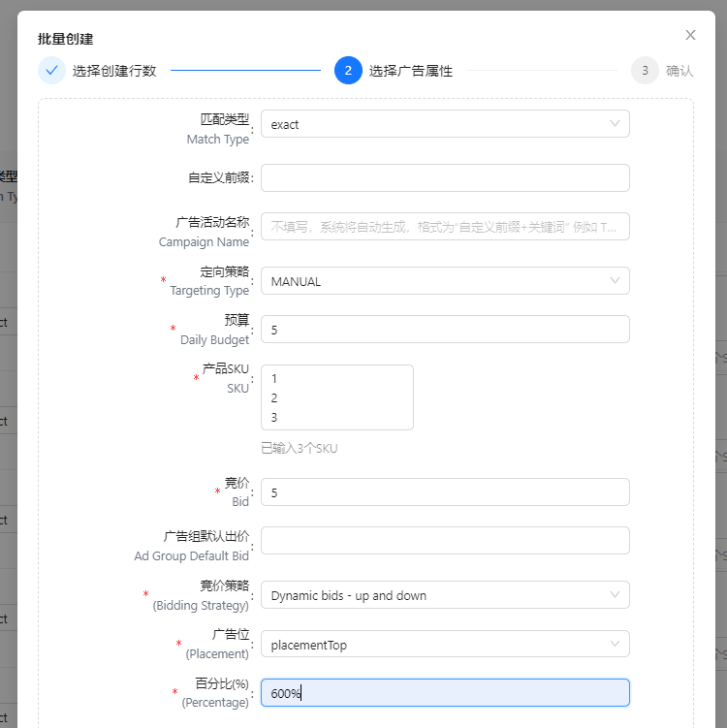The image size is (727, 728).
Task: Click the step 3 circle icon
Action: [645, 71]
